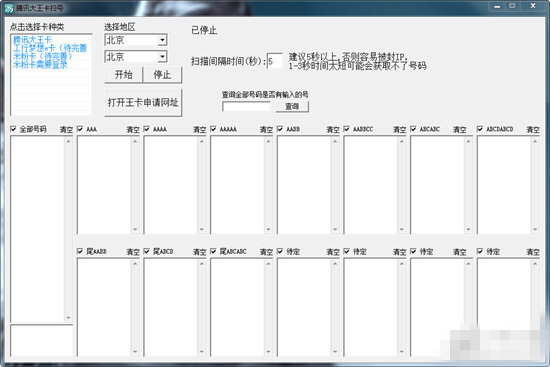Close the 腾讯大王卡扫号 window

pos(533,6)
